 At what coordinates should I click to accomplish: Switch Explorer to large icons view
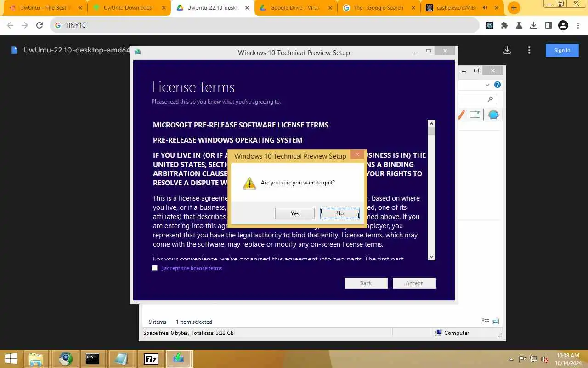(496, 322)
